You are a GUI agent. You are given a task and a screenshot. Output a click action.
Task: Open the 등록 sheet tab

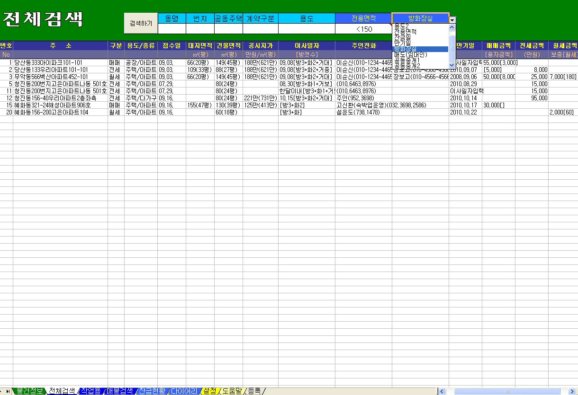click(x=254, y=391)
